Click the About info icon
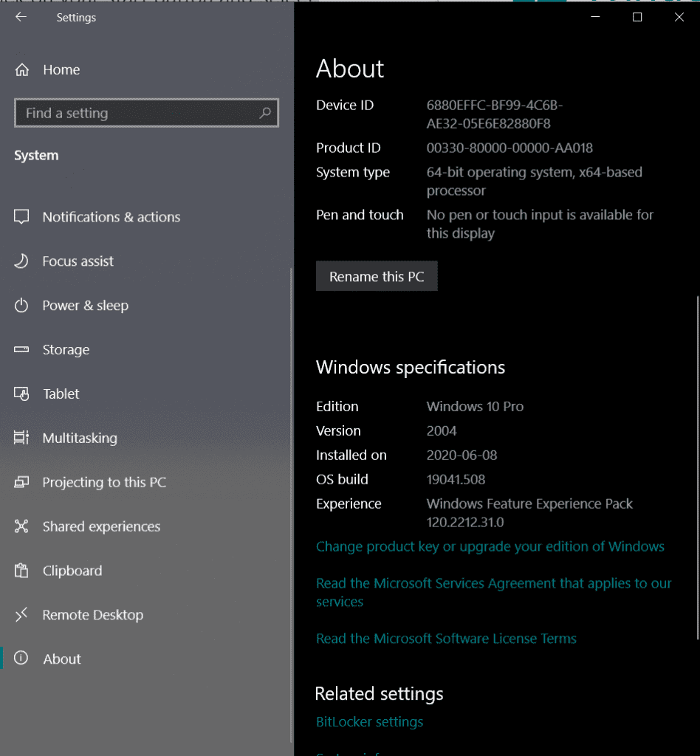This screenshot has width=700, height=756. (21, 658)
